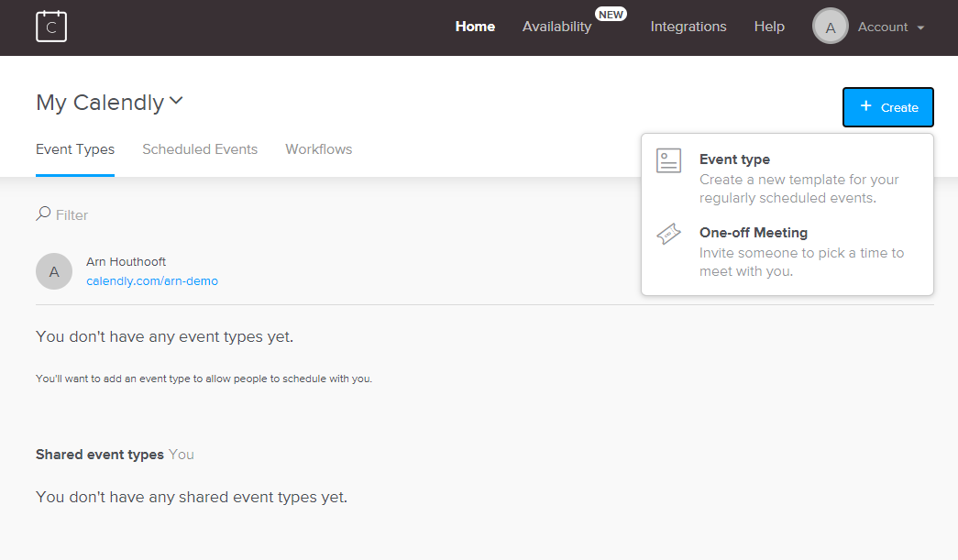Open the Help menu

768,27
